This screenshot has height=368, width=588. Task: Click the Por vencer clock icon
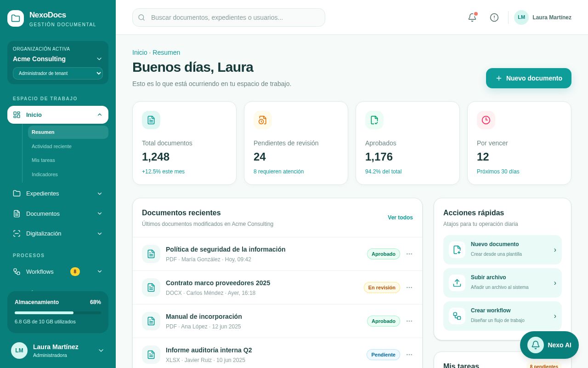(x=486, y=120)
